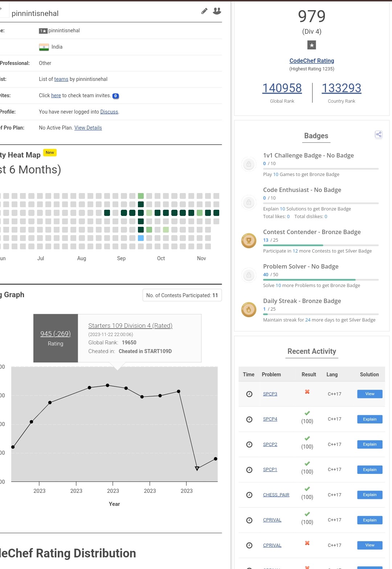Open the CodeChef Rating link
The height and width of the screenshot is (569, 392).
[x=312, y=61]
